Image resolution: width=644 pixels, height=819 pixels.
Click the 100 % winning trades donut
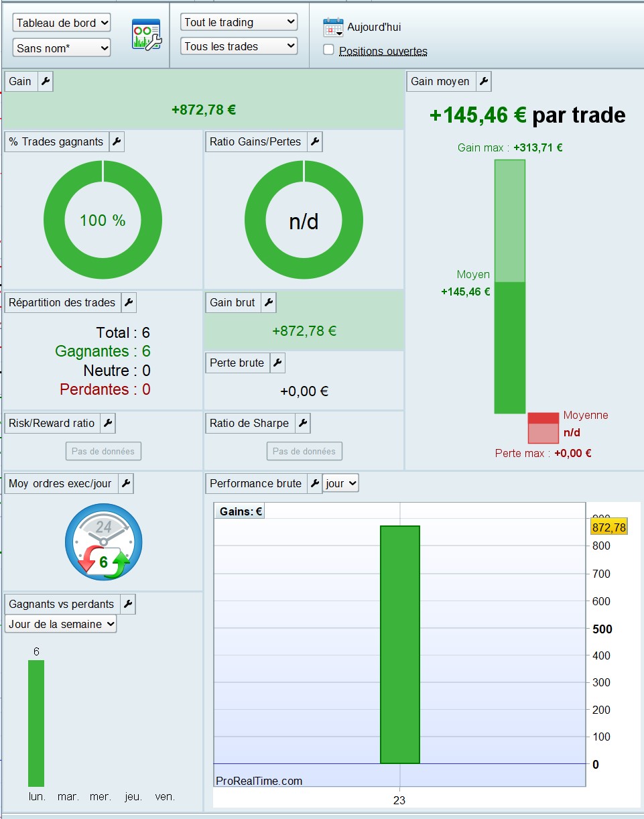(x=103, y=220)
